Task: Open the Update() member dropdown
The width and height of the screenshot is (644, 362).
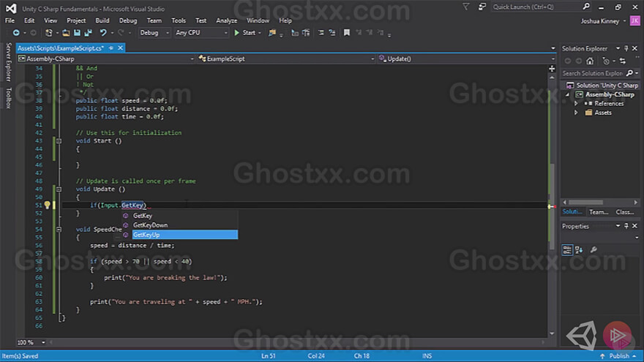Action: [x=466, y=59]
